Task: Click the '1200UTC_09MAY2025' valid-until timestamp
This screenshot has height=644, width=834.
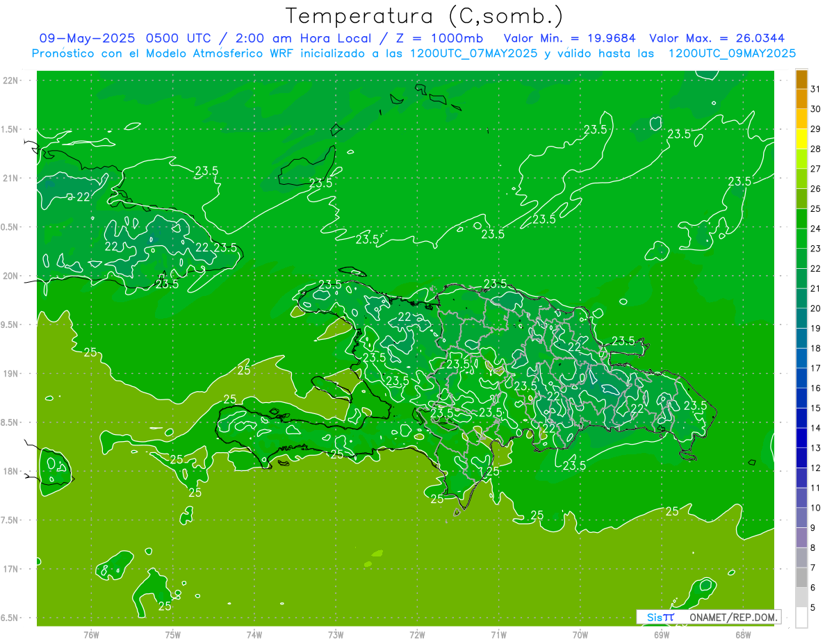Action: 732,53
